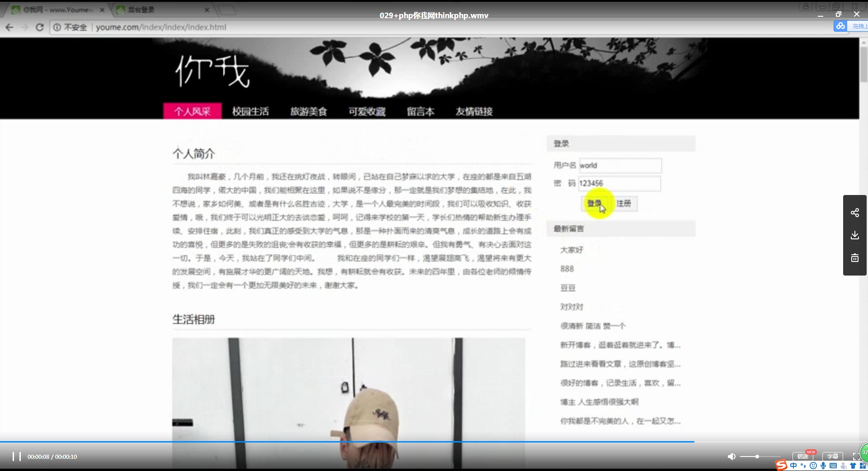The image size is (868, 471).
Task: Click the 登录 login button
Action: (594, 204)
